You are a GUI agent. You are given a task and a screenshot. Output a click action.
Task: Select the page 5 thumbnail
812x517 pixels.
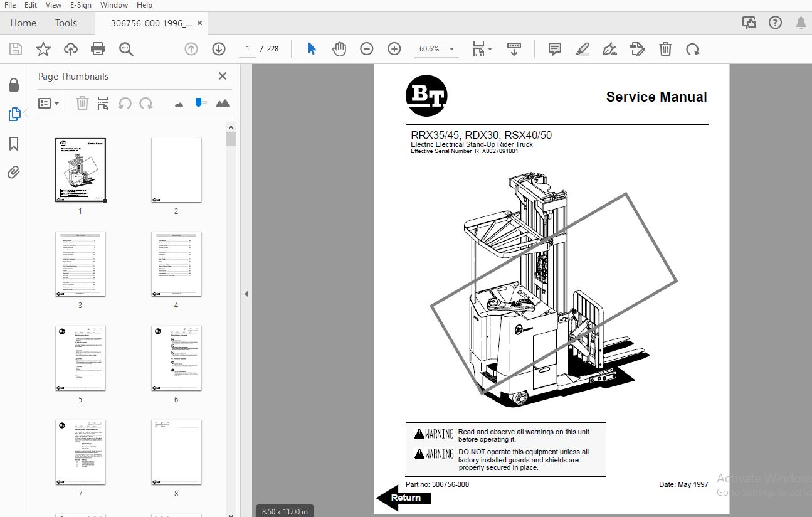point(80,358)
